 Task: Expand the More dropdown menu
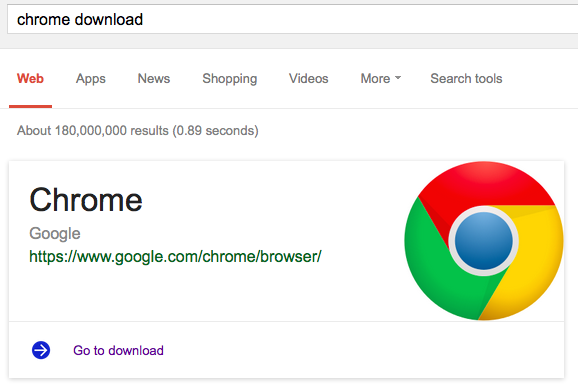point(380,79)
